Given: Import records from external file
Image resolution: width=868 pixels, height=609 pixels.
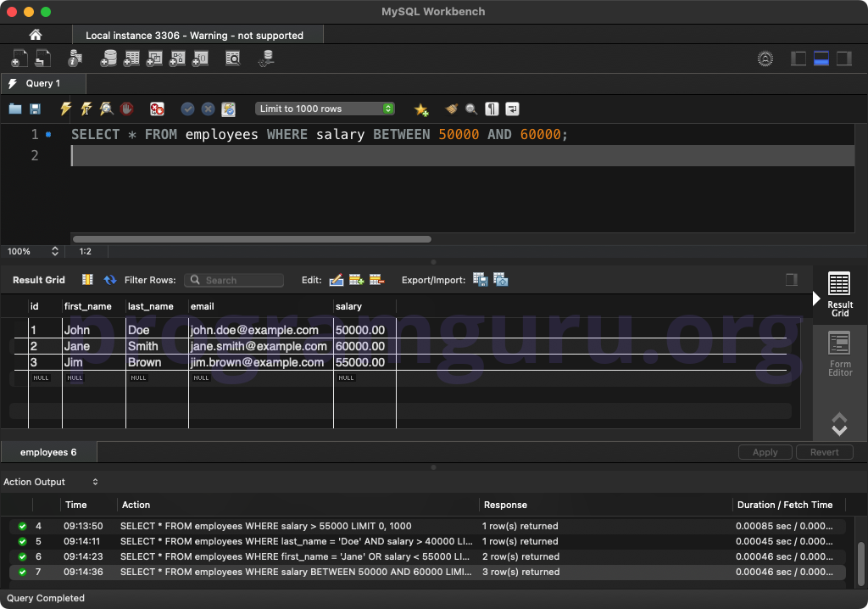Looking at the screenshot, I should [x=501, y=279].
